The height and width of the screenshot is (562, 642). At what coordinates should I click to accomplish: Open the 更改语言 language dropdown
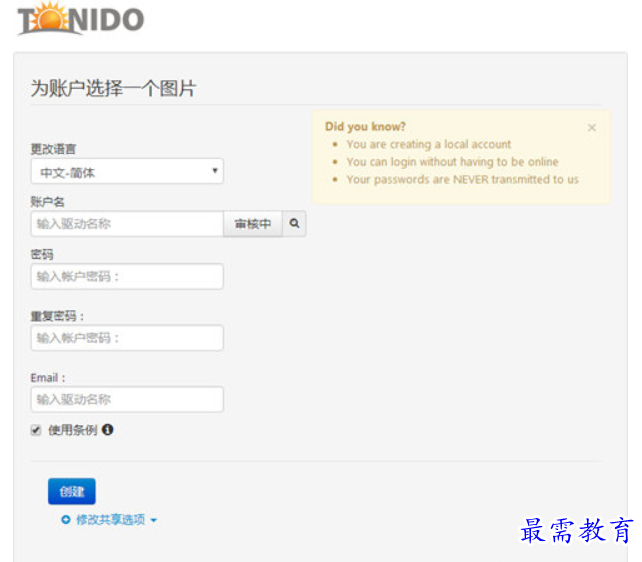pos(127,171)
